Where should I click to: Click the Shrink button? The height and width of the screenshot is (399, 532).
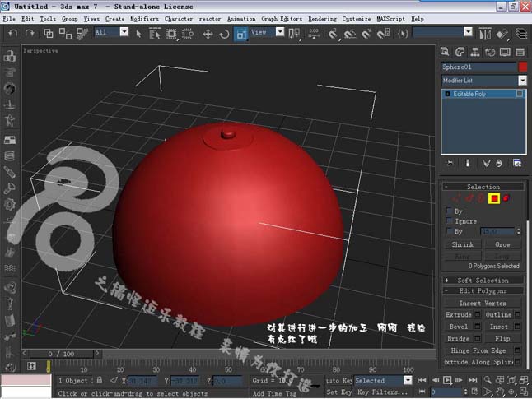tap(463, 244)
